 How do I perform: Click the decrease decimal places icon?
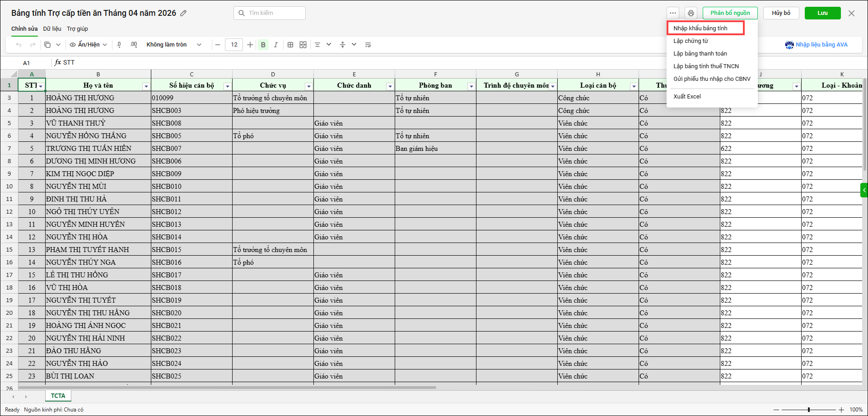pyautogui.click(x=119, y=45)
